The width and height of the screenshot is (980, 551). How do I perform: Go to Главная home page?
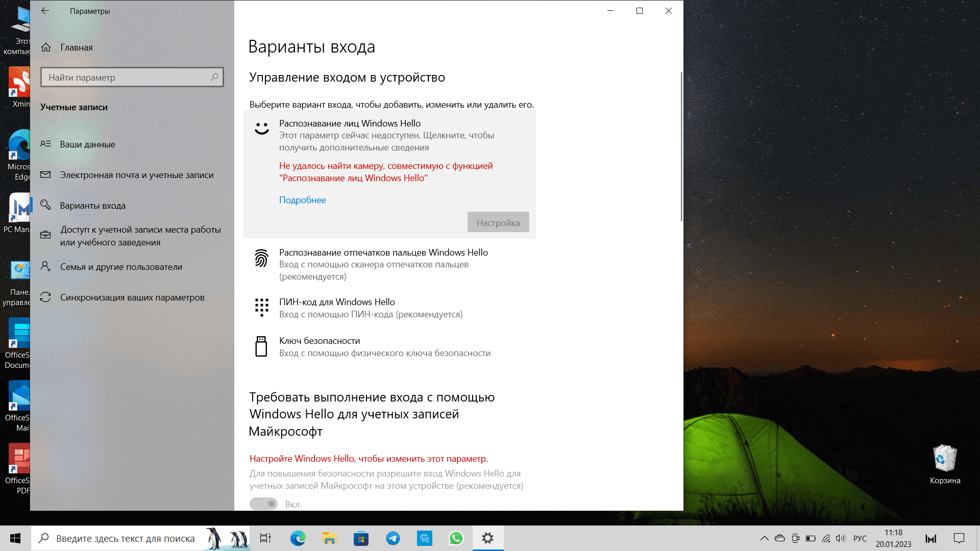tap(76, 47)
